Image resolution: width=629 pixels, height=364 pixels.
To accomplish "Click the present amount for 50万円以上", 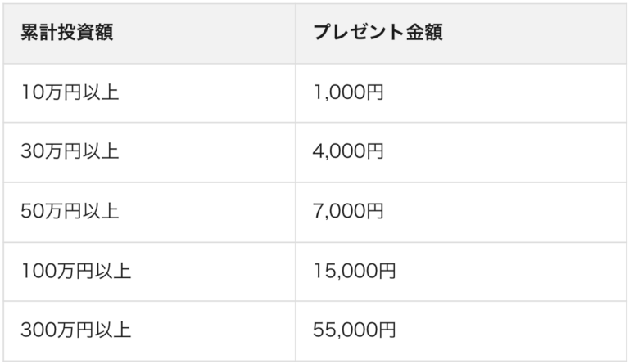I will [348, 211].
